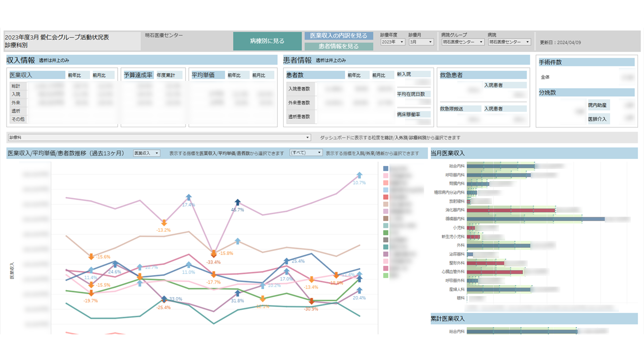Select the -33.4% down arrow marker
The height and width of the screenshot is (362, 644).
tap(213, 255)
